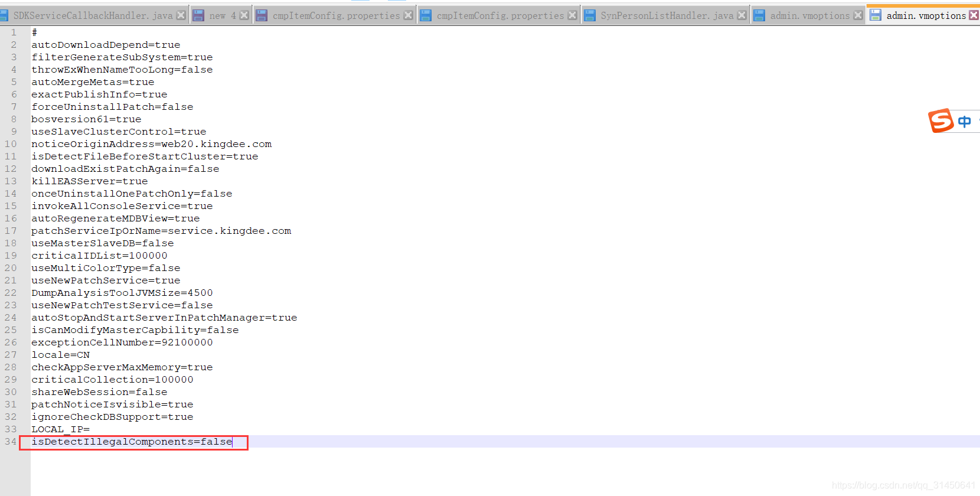Click the save icon on new 4 tab
The image size is (980, 496).
[199, 15]
